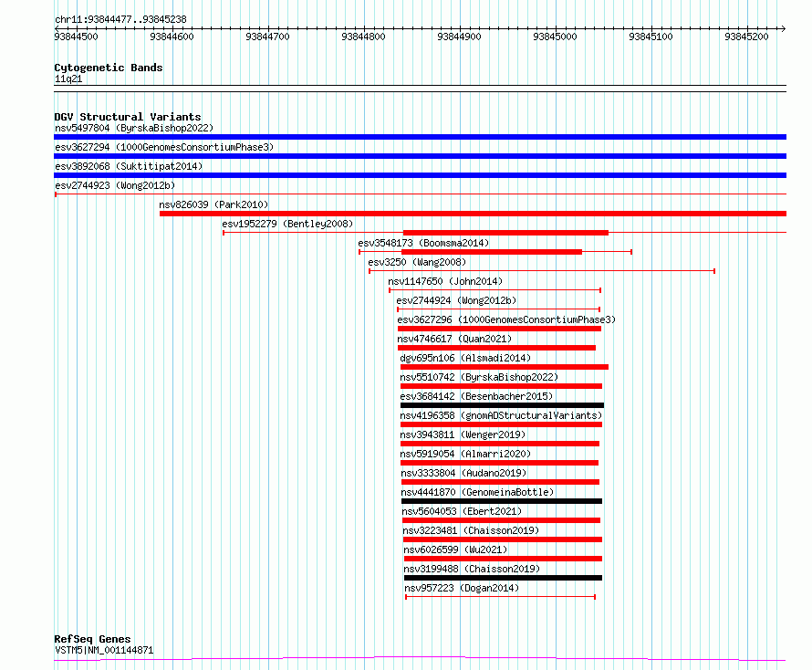
Task: Click the thick red bar of nsv826039
Action: pos(473,214)
